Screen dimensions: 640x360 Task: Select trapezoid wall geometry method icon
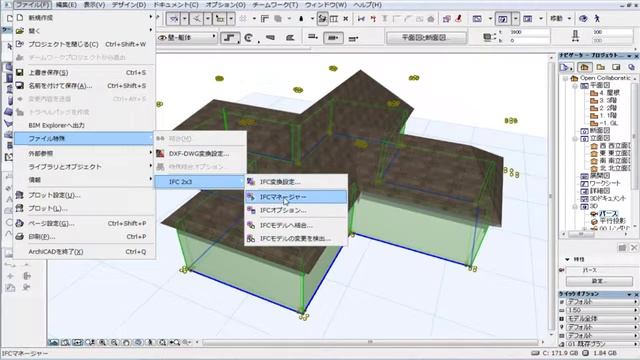[270, 38]
